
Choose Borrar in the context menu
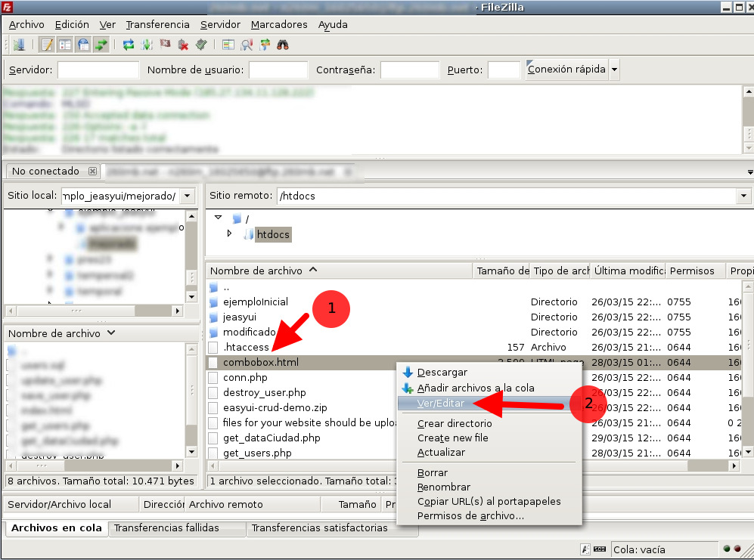pos(489,473)
